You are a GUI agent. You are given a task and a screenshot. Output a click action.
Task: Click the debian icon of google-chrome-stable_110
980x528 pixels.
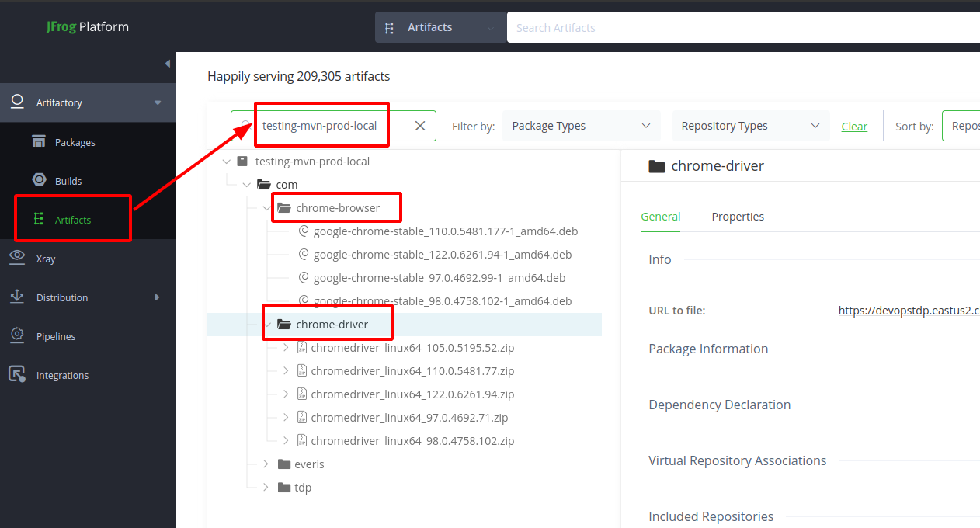(x=304, y=231)
